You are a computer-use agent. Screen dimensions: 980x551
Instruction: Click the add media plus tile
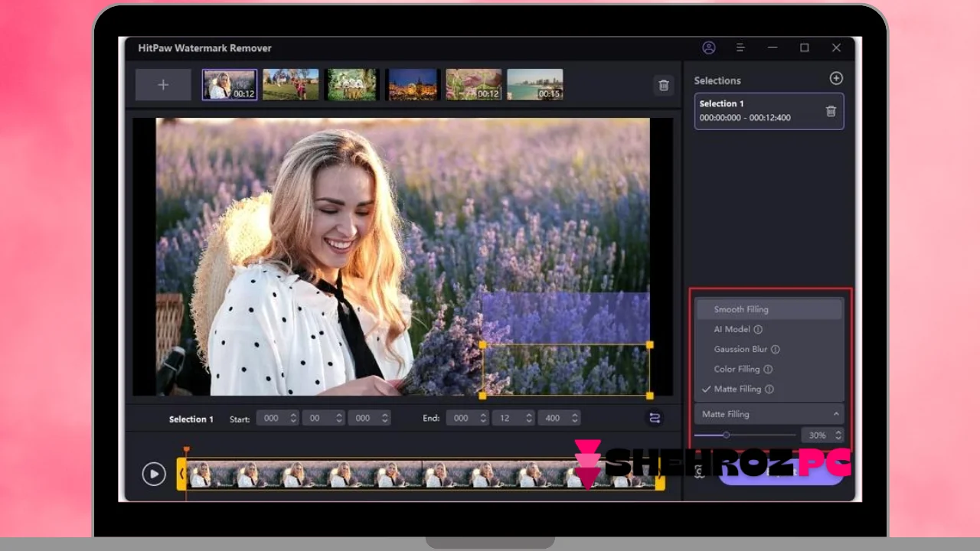[163, 85]
